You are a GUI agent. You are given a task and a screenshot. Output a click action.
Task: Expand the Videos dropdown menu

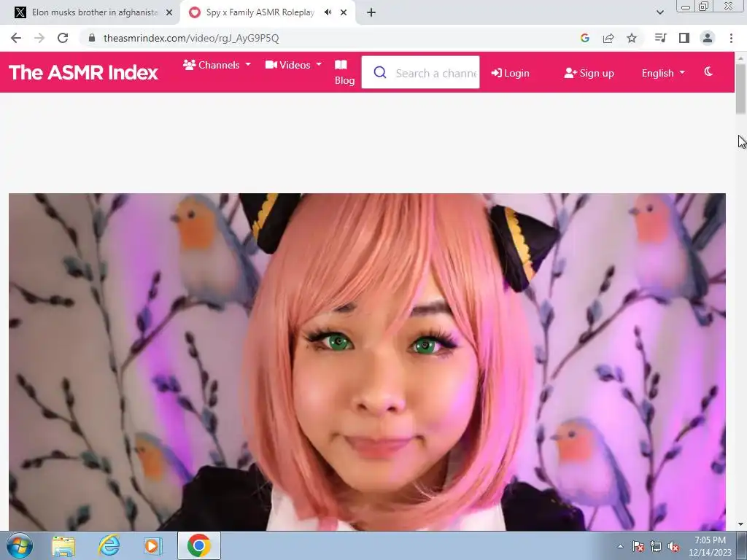click(293, 65)
